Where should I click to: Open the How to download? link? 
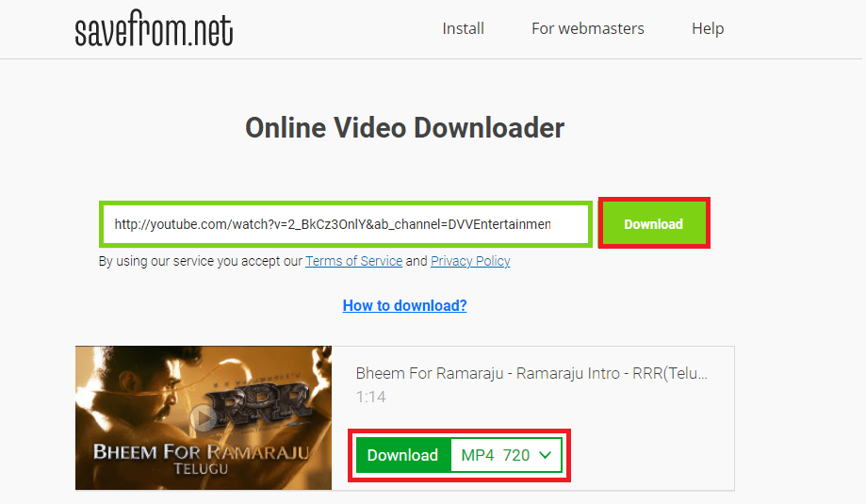coord(404,305)
